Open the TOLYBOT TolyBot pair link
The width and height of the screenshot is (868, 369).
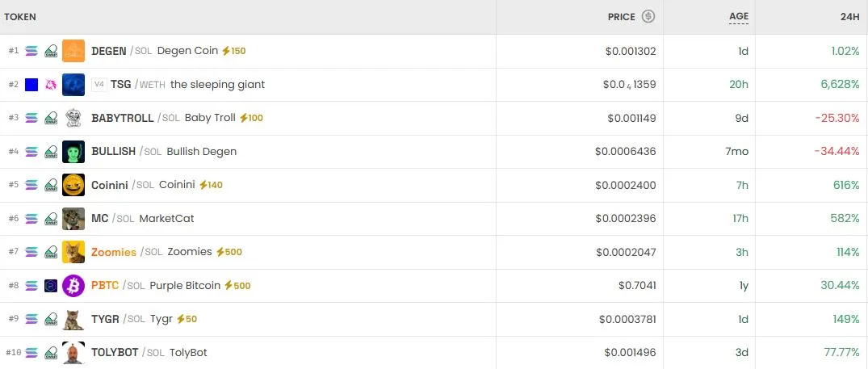(x=149, y=352)
